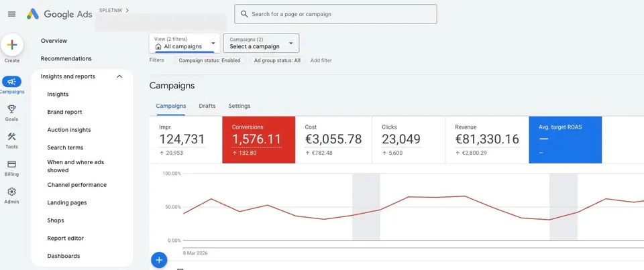The width and height of the screenshot is (644, 270).
Task: Open Landing pages report
Action: (67, 203)
